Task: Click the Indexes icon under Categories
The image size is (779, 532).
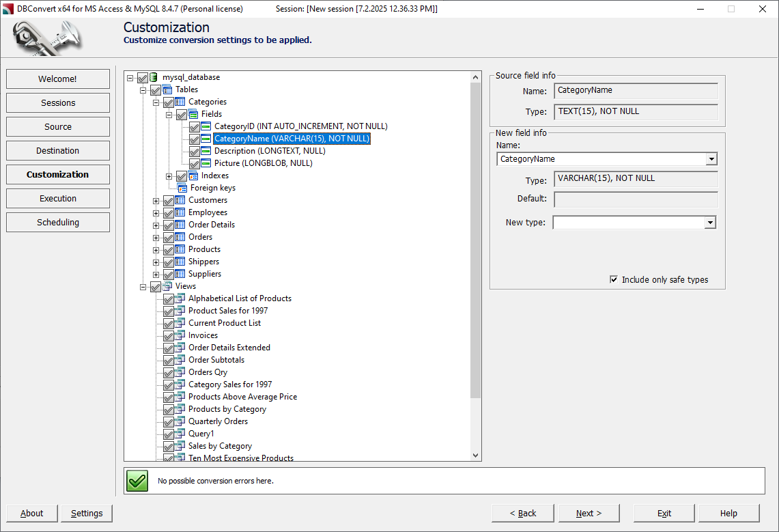Action: click(x=195, y=176)
